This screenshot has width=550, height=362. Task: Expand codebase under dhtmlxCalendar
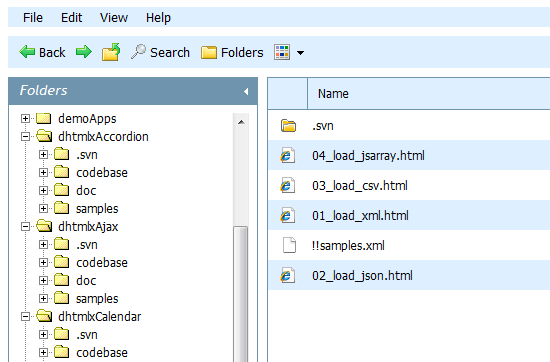point(43,353)
